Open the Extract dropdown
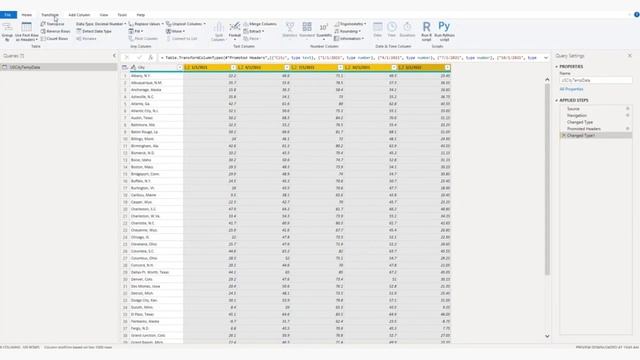Image resolution: width=640 pixels, height=360 pixels. click(x=253, y=31)
